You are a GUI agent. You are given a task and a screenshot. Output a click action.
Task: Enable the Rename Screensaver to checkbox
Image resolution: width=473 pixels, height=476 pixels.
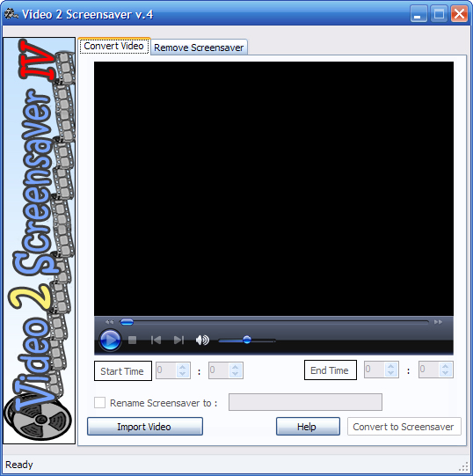99,403
